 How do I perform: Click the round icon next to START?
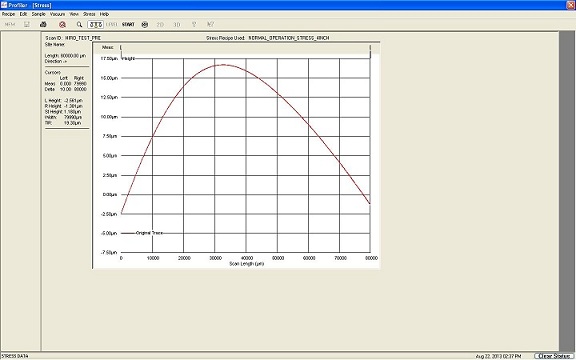coord(145,25)
